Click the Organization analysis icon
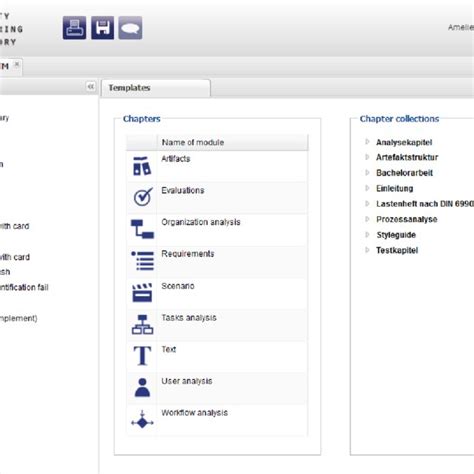 [142, 229]
